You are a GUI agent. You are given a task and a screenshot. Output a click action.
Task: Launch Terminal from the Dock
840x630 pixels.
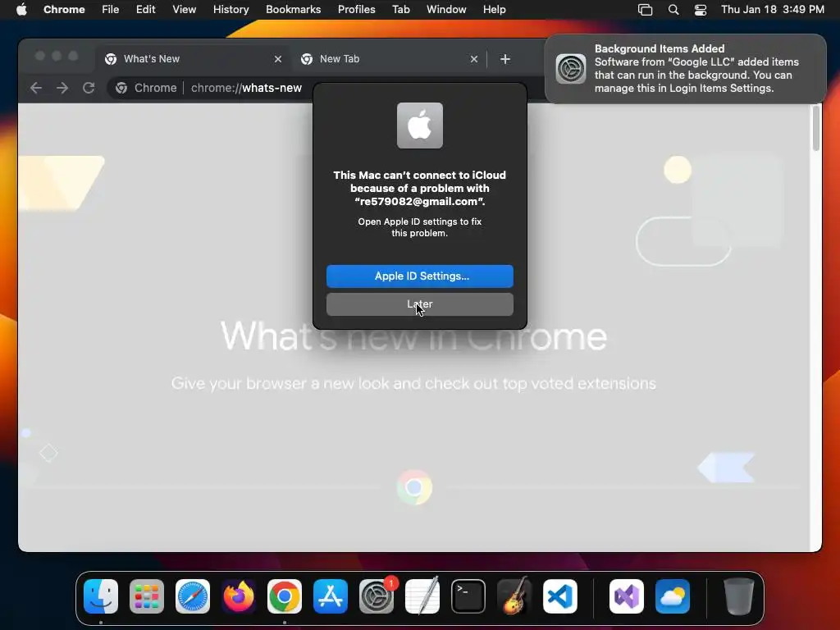click(x=468, y=596)
